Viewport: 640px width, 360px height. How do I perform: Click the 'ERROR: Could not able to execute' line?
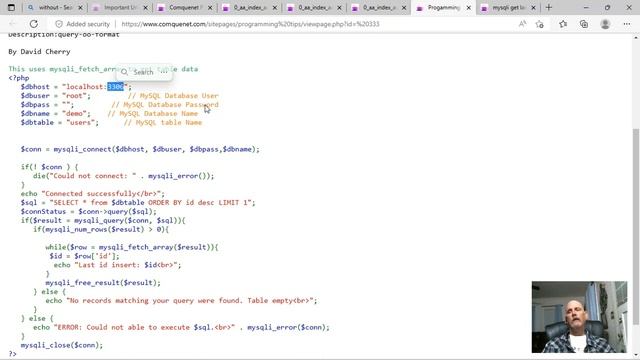181,327
